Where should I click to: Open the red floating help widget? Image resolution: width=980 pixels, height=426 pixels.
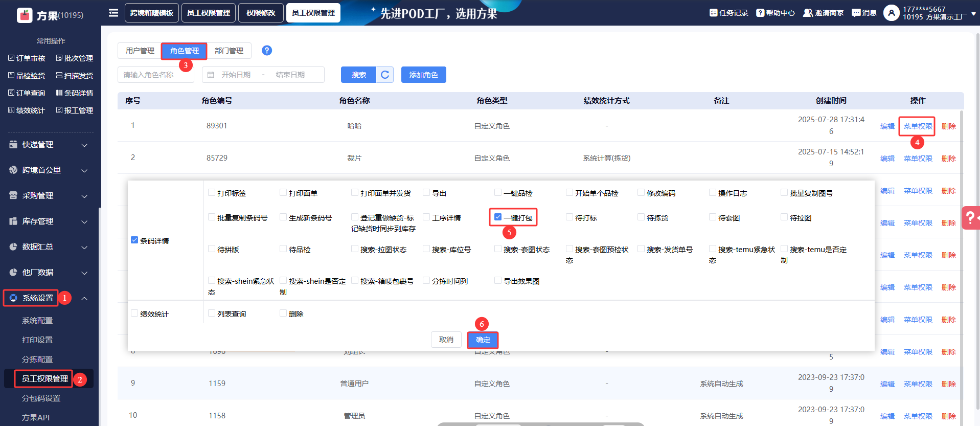970,218
